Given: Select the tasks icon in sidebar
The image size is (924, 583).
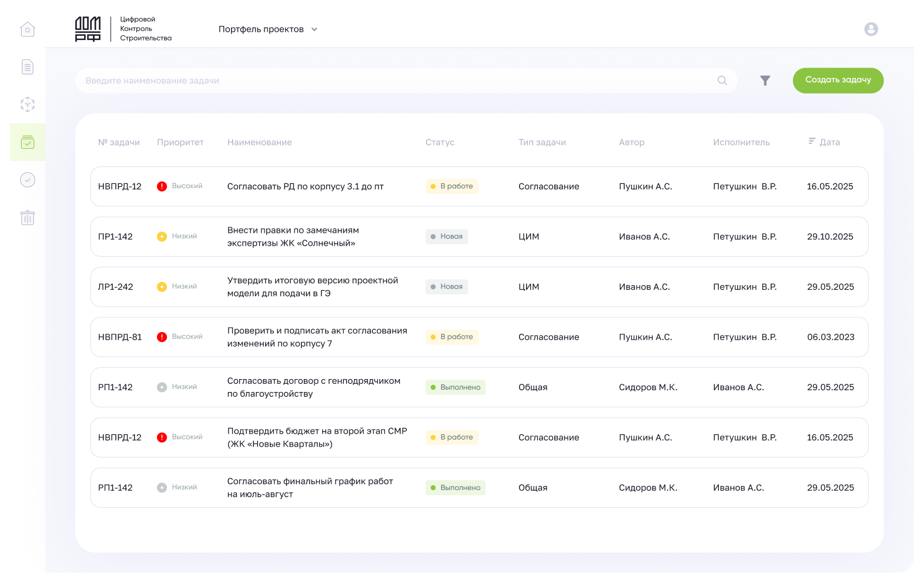Looking at the screenshot, I should click(x=28, y=142).
